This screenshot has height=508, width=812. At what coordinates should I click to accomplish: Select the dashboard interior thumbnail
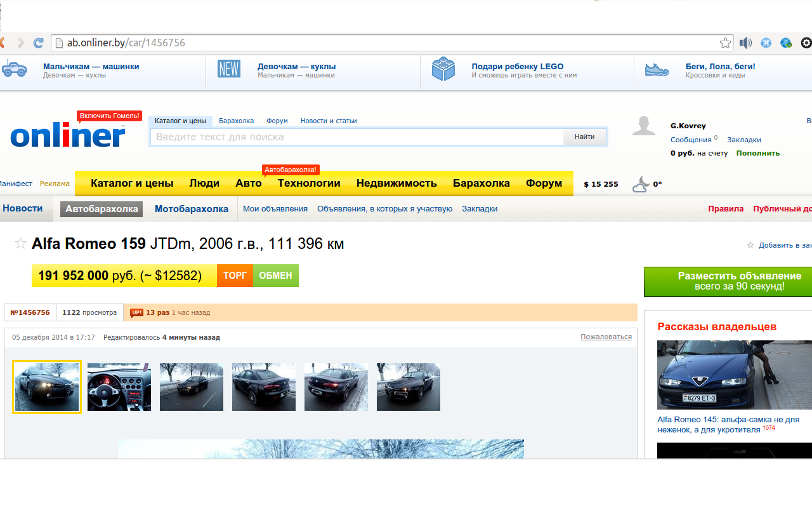click(119, 387)
